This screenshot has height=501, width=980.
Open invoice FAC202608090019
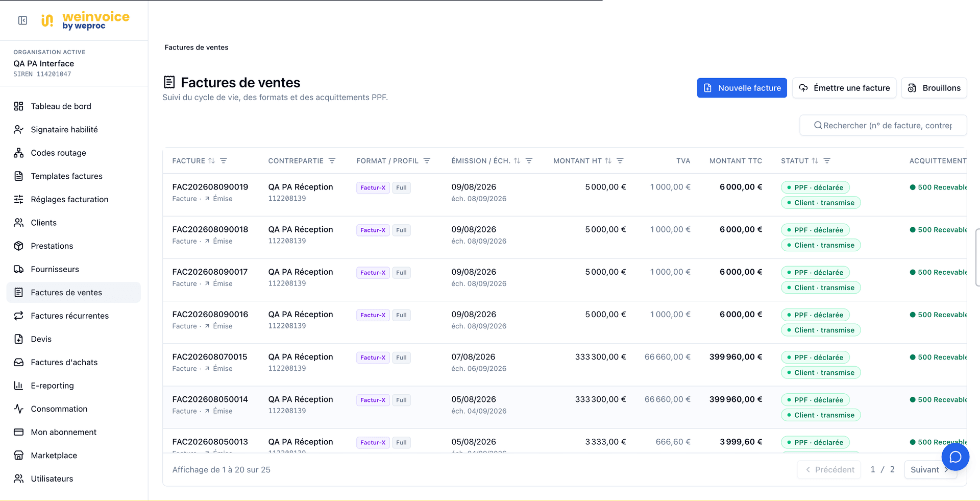click(x=210, y=187)
